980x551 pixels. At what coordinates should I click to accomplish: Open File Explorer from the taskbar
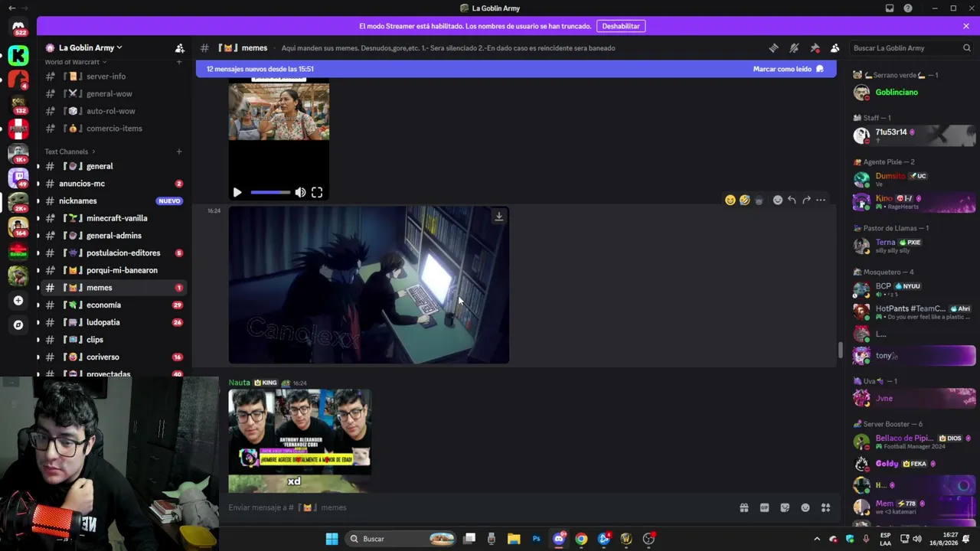point(514,539)
